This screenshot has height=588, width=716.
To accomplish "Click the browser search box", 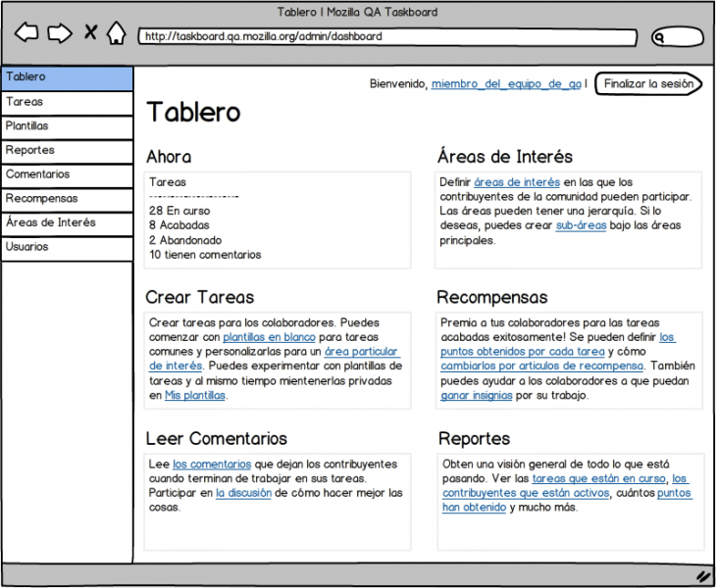I will coord(678,37).
